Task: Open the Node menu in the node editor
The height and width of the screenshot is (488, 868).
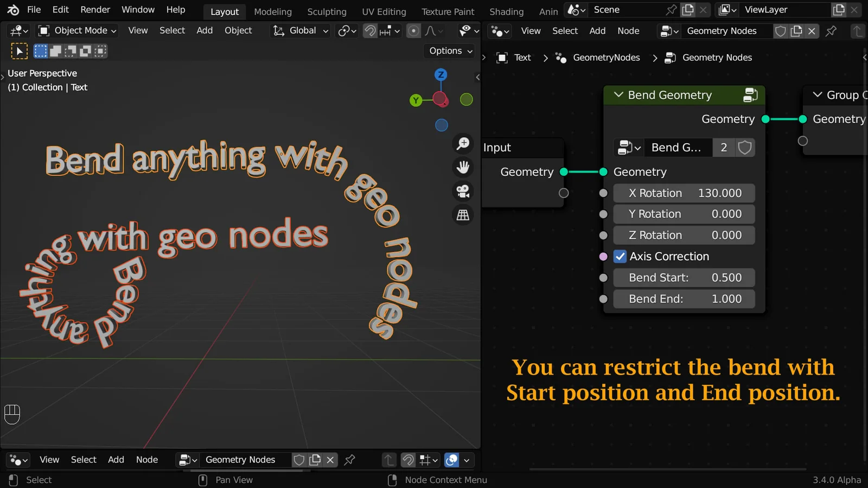Action: click(628, 31)
